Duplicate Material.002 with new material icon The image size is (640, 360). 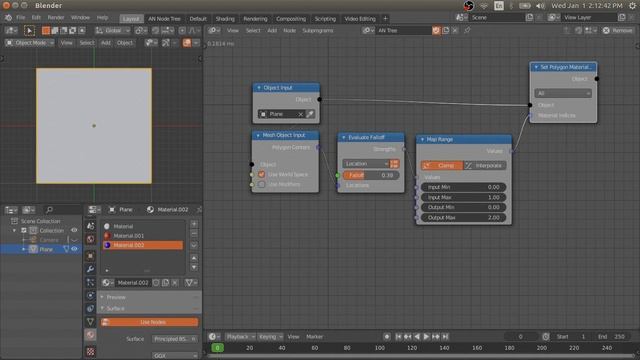165,282
